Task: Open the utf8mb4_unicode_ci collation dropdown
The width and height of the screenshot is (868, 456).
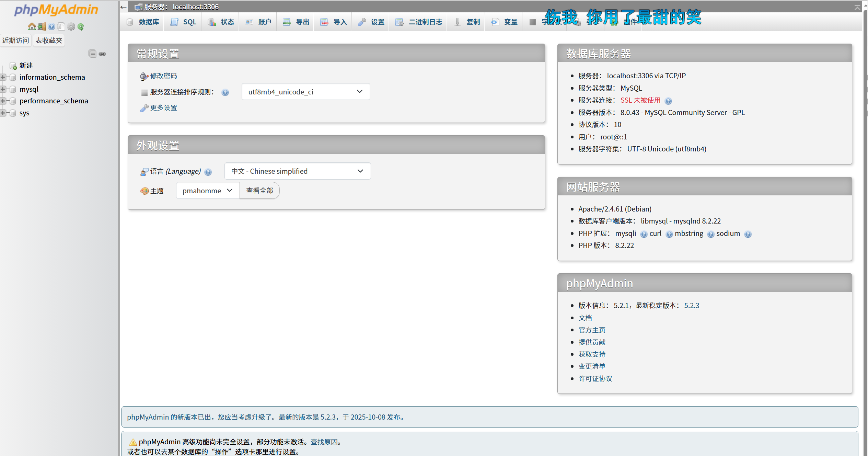Action: point(305,92)
